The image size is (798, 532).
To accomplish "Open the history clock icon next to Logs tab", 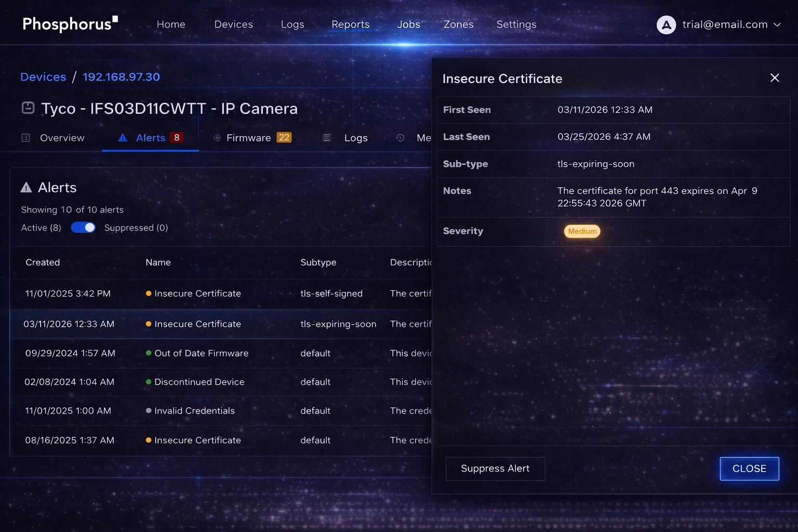I will tap(400, 137).
